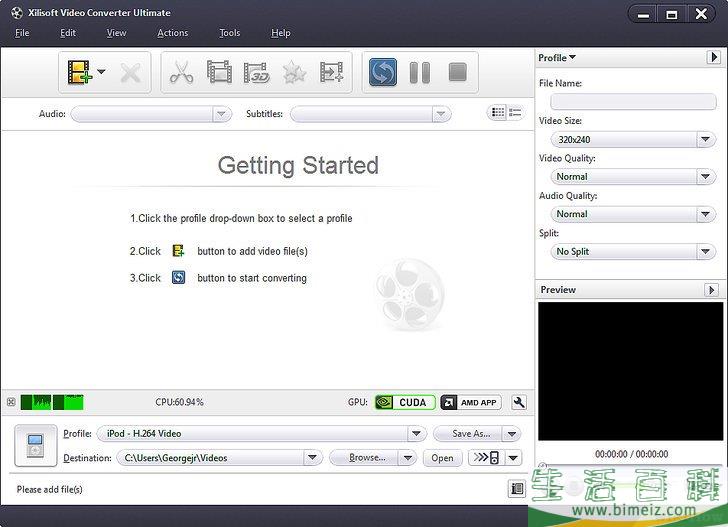Click the 00:00:00 / 00:00:00 preview time

point(631,454)
